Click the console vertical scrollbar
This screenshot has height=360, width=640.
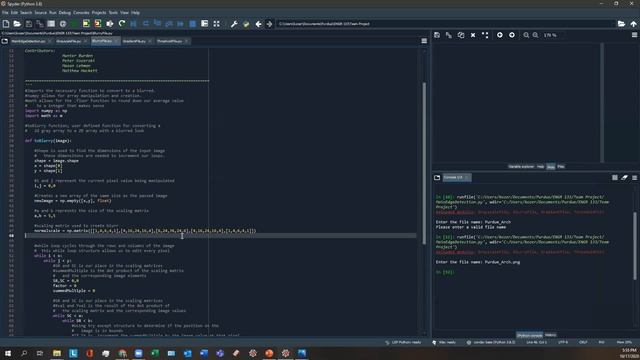635,246
